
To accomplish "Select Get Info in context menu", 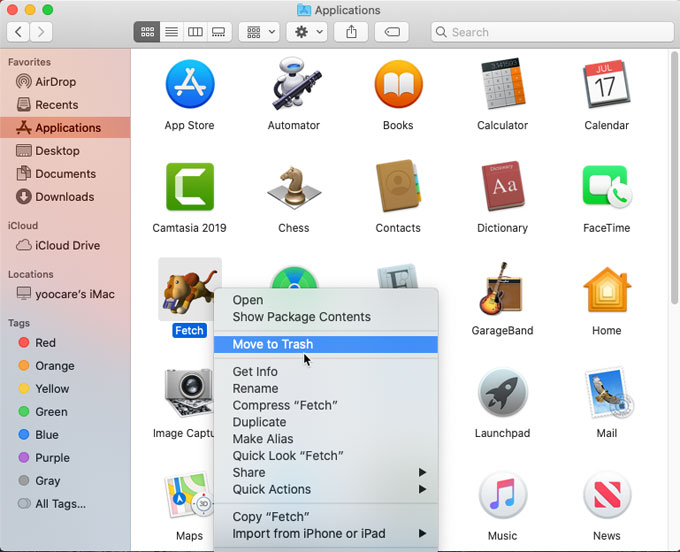I will [x=255, y=372].
